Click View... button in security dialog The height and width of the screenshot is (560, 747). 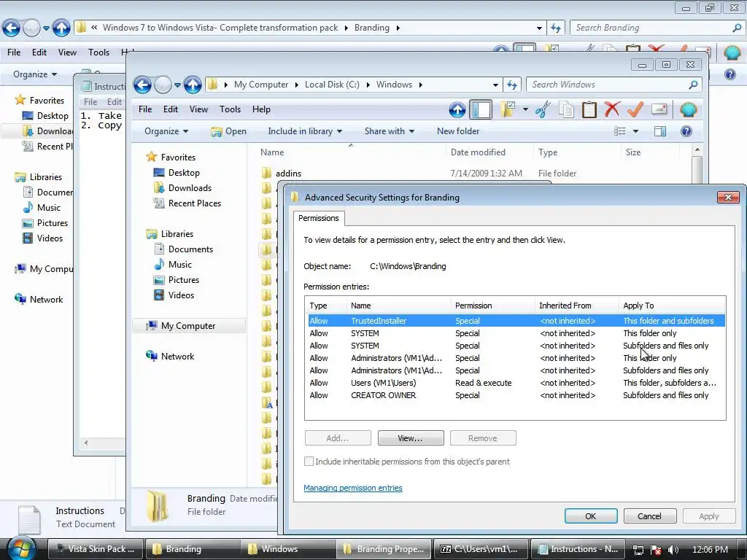click(410, 438)
